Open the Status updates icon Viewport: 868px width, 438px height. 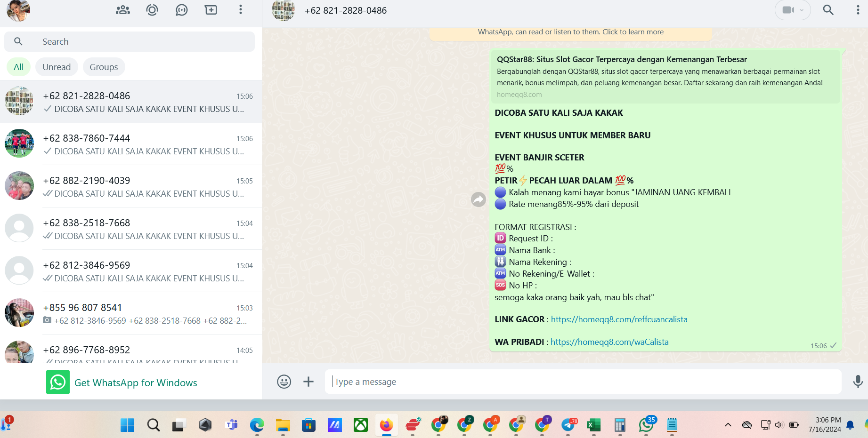pyautogui.click(x=152, y=10)
